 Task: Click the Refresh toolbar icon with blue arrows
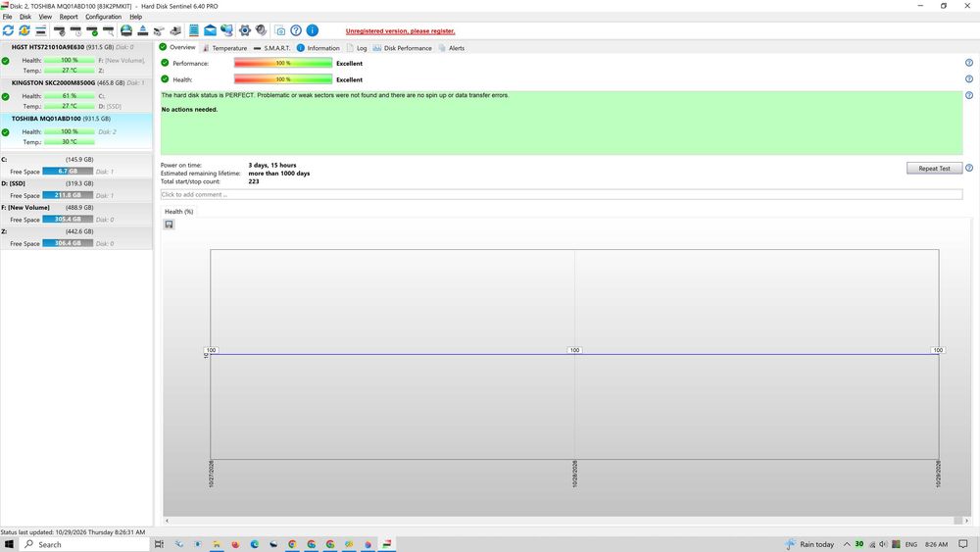(8, 30)
